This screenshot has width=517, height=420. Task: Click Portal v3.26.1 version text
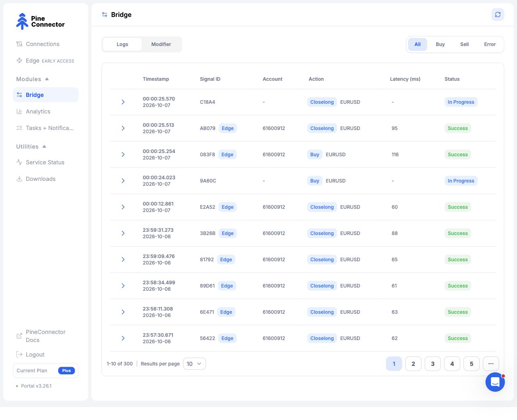click(x=36, y=386)
